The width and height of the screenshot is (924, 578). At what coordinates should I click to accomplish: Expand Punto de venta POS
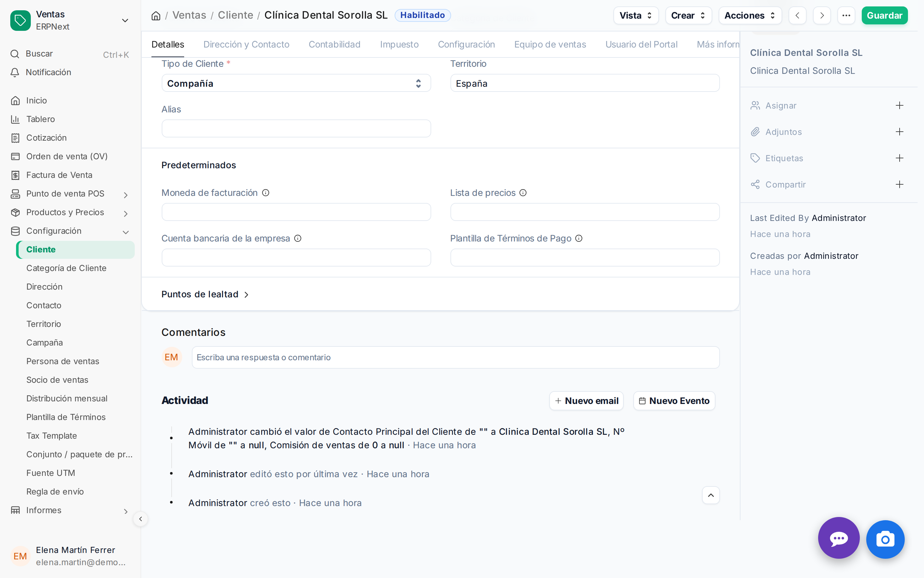pos(126,195)
